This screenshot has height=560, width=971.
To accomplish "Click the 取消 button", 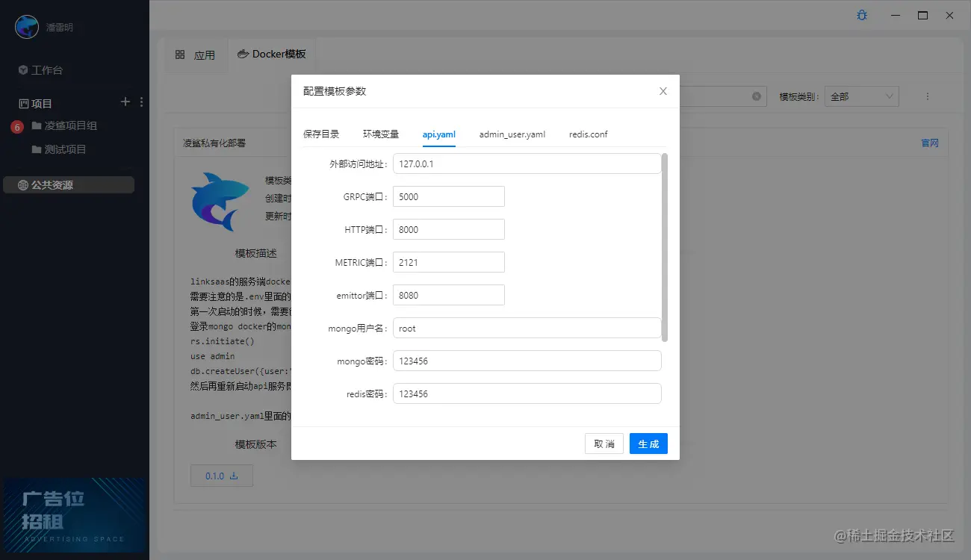I will pyautogui.click(x=604, y=444).
